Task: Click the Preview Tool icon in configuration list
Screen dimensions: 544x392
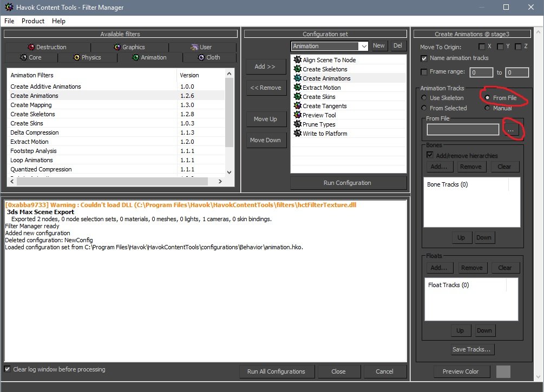Action: point(297,115)
